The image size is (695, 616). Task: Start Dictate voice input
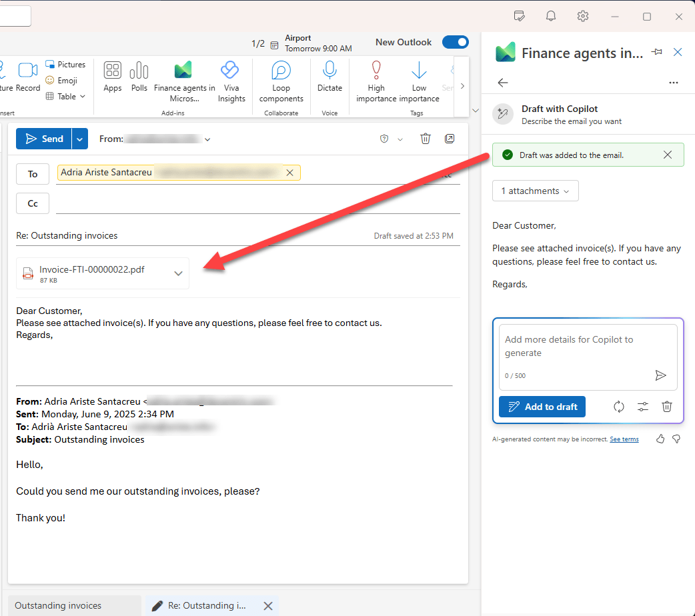coord(329,76)
